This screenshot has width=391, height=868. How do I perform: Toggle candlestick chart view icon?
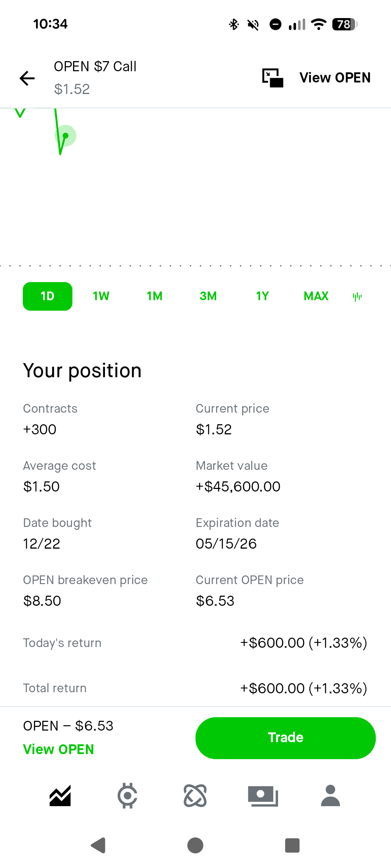coord(357,297)
